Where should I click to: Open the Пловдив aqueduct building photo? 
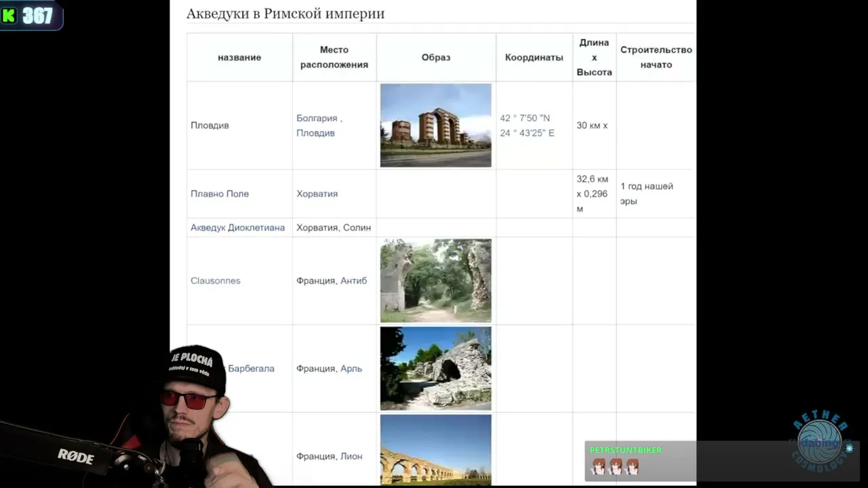click(436, 125)
